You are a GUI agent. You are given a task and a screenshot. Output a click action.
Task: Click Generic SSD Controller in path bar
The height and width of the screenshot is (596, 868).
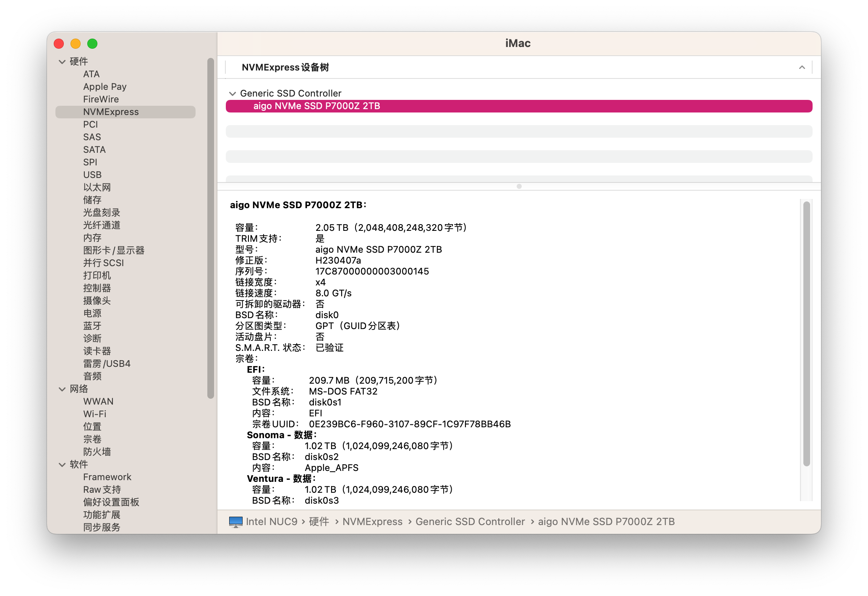(470, 522)
